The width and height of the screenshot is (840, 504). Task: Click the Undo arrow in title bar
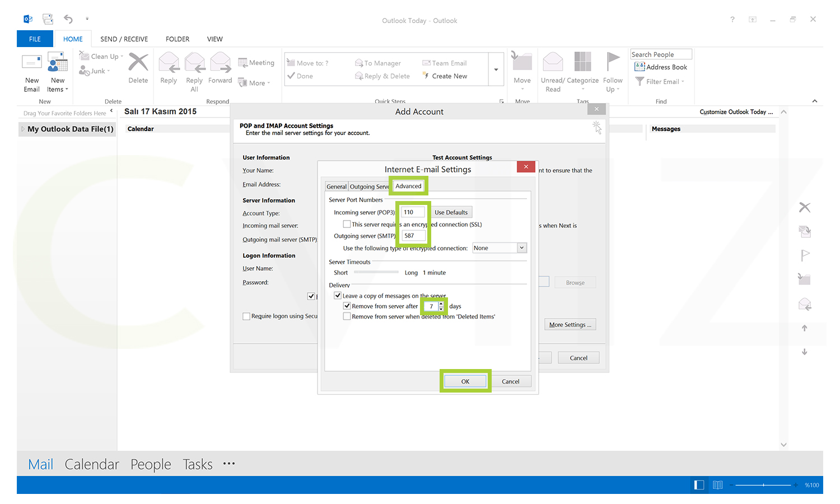pos(68,19)
